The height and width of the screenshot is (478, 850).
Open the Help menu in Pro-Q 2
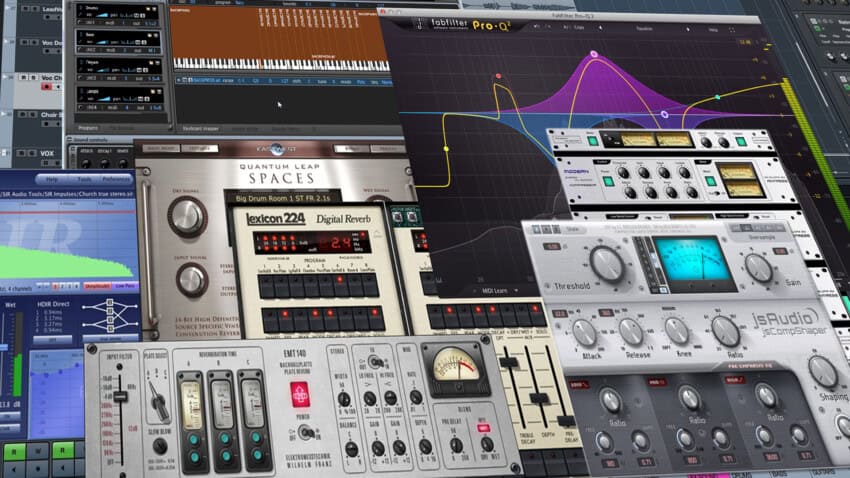click(x=713, y=30)
